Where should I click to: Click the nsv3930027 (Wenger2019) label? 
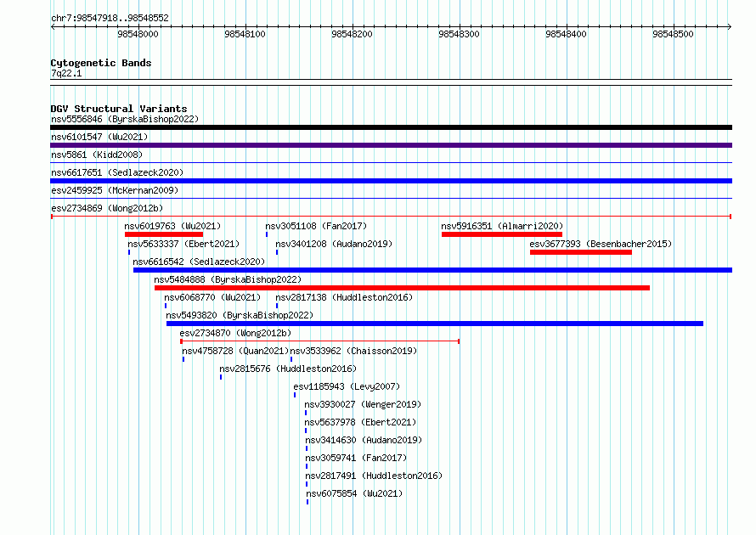(x=363, y=404)
